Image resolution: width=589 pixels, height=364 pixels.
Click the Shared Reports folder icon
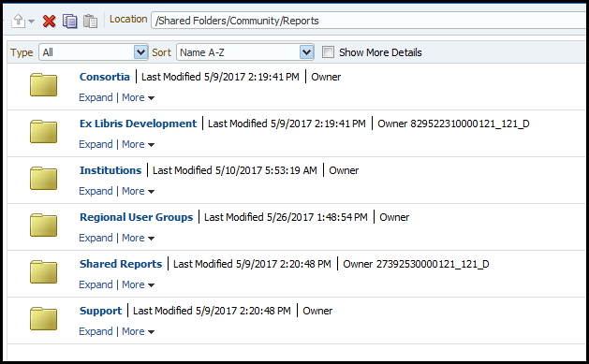tap(44, 272)
